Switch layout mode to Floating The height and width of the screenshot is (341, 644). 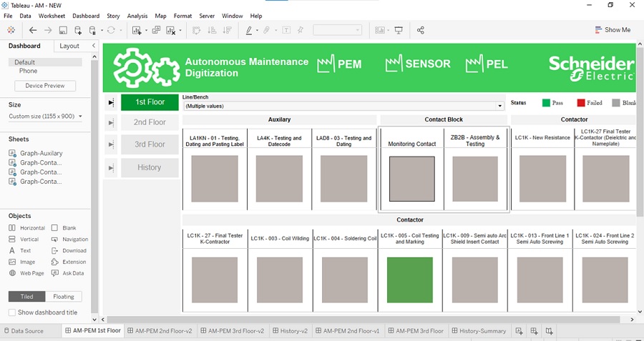63,296
